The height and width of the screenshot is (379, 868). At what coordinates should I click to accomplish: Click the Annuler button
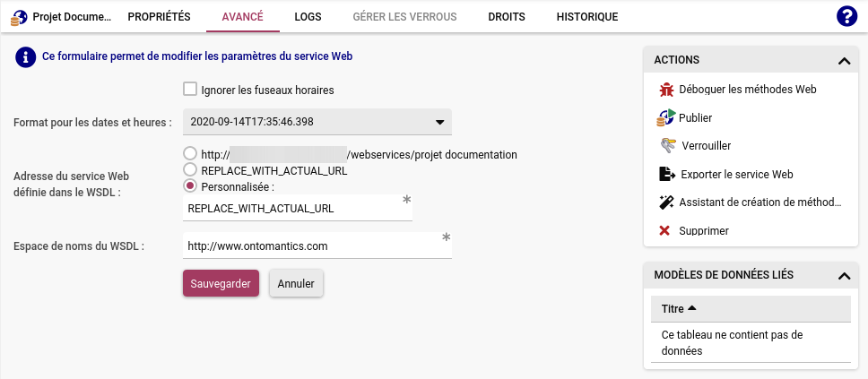click(x=296, y=283)
